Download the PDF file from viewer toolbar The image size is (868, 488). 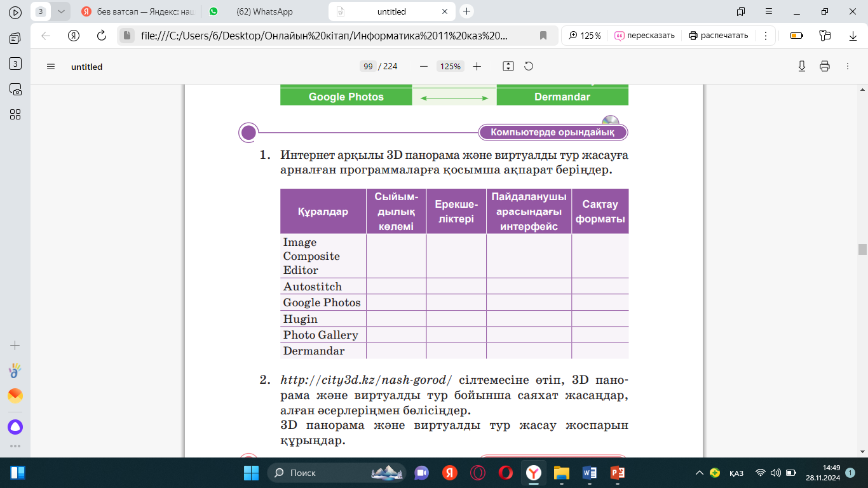tap(802, 66)
